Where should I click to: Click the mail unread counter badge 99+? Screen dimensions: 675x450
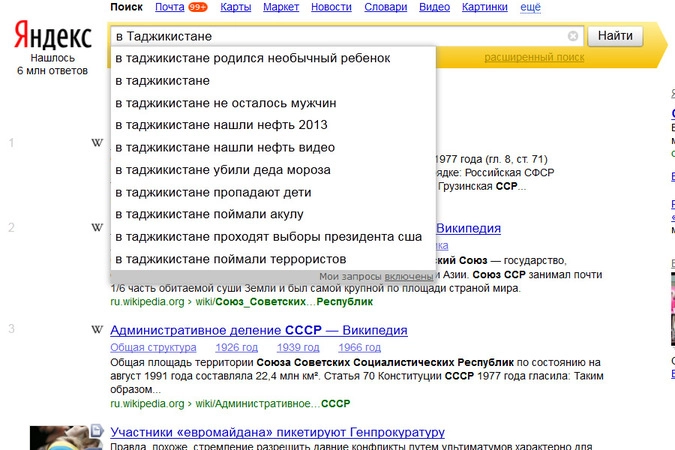click(198, 8)
